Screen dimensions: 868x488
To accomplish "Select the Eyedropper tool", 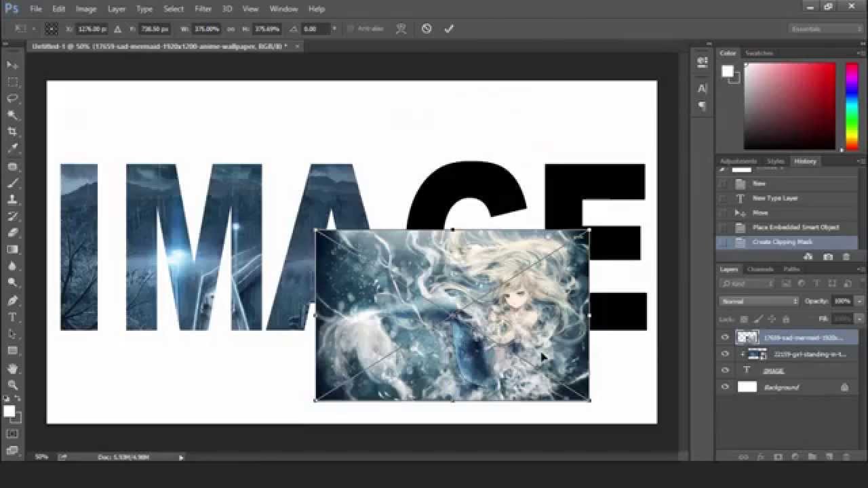I will coord(12,148).
